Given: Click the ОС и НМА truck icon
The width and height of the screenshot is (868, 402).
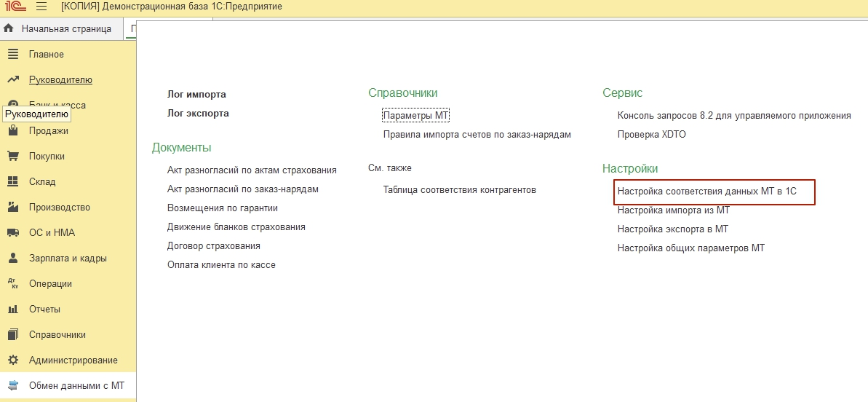Looking at the screenshot, I should pos(12,233).
